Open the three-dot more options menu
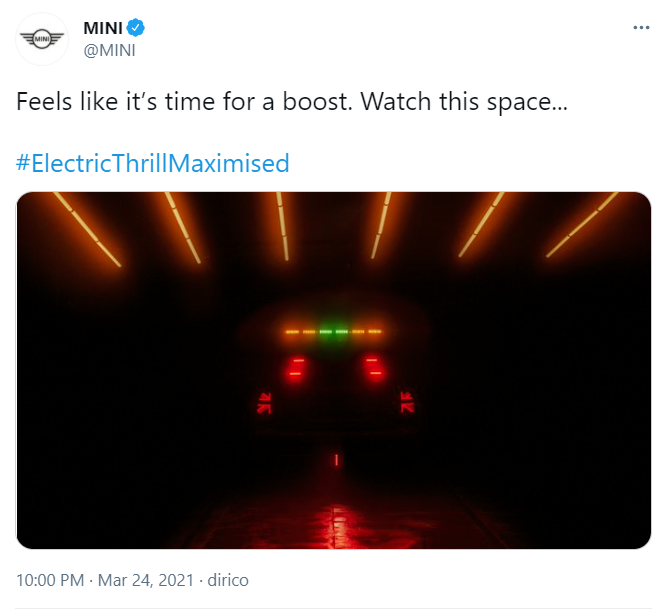The width and height of the screenshot is (670, 614). click(x=641, y=28)
